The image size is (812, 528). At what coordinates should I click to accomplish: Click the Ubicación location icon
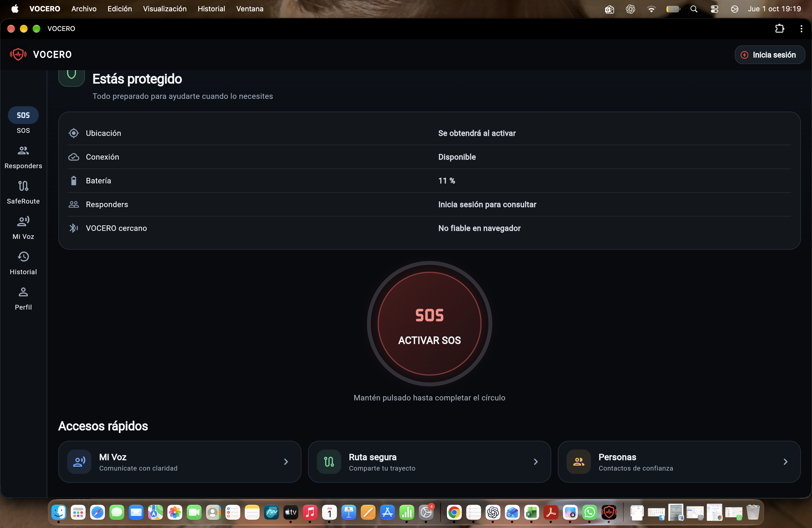(x=74, y=133)
